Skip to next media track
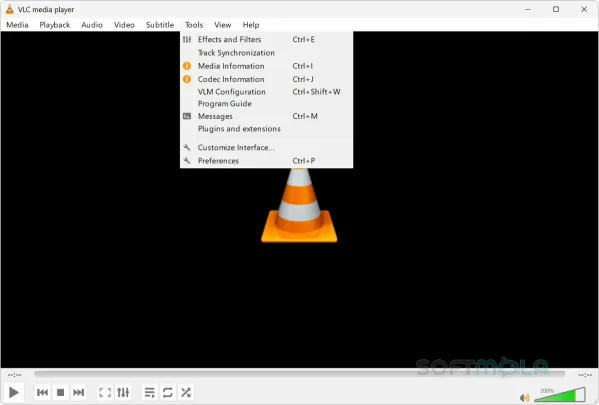Image resolution: width=599 pixels, height=405 pixels. (x=78, y=392)
